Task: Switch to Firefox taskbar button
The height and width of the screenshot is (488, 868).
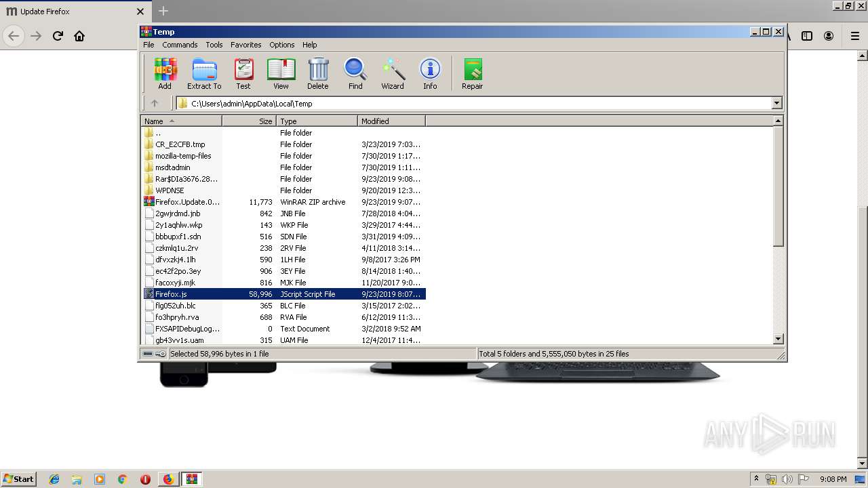Action: pos(168,479)
